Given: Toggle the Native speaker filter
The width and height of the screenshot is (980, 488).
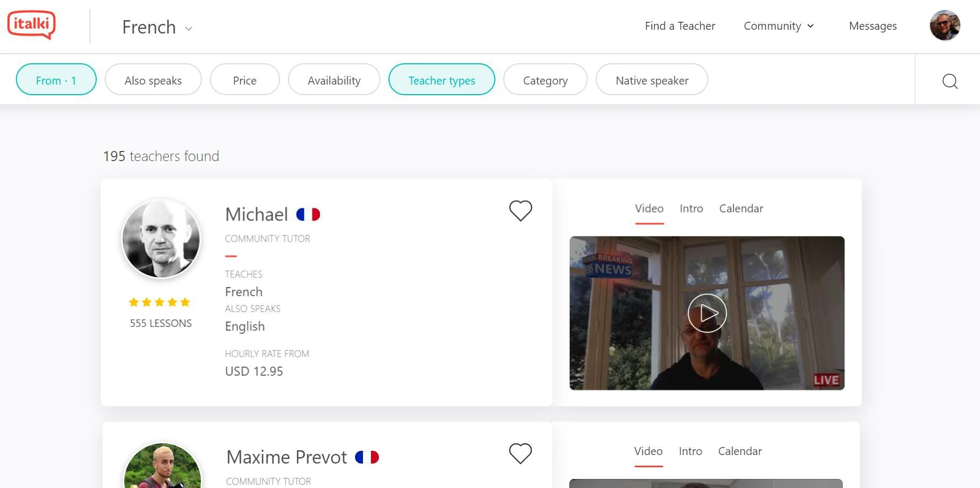Looking at the screenshot, I should point(652,80).
